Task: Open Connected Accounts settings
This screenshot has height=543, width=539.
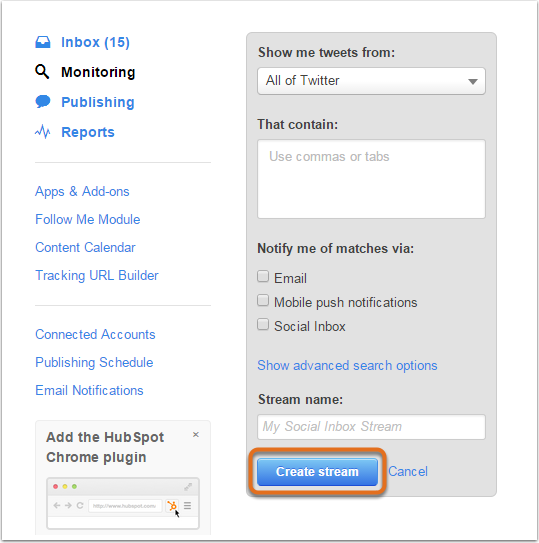Action: (x=95, y=335)
